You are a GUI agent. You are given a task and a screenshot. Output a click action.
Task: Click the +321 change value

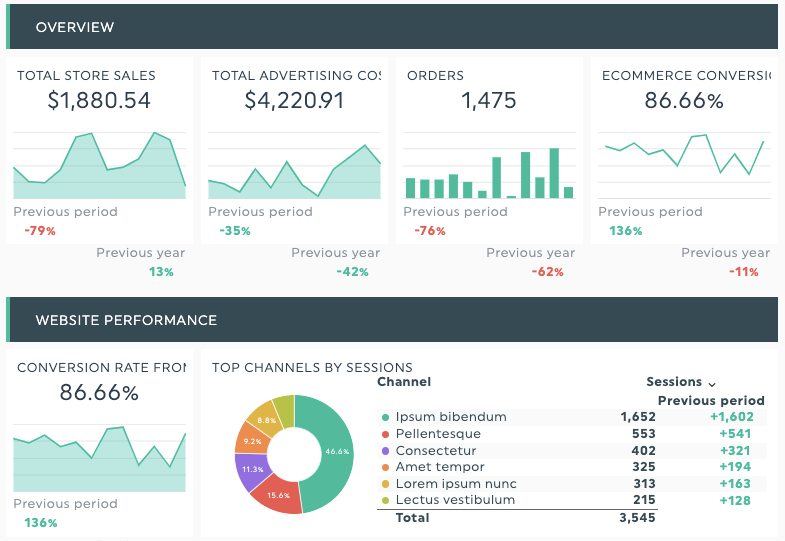pos(735,450)
